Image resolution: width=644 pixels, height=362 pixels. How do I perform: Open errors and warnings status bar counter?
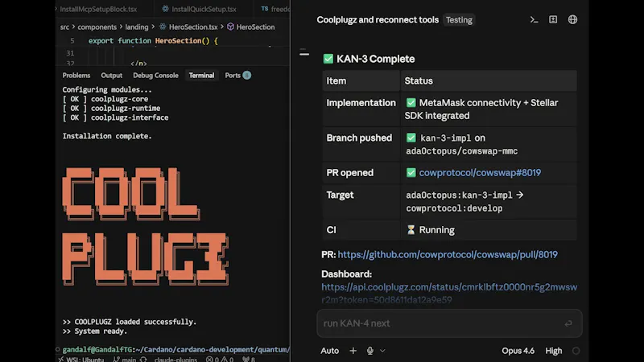[219, 359]
